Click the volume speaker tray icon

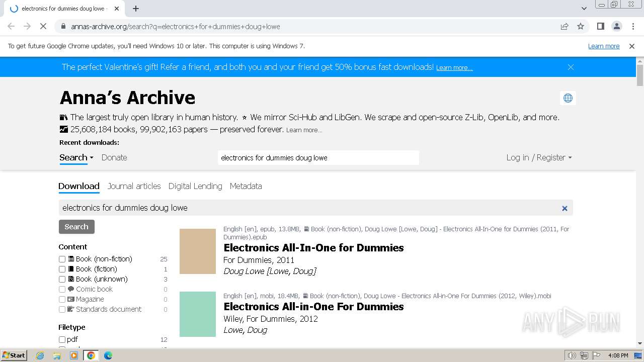click(x=572, y=355)
